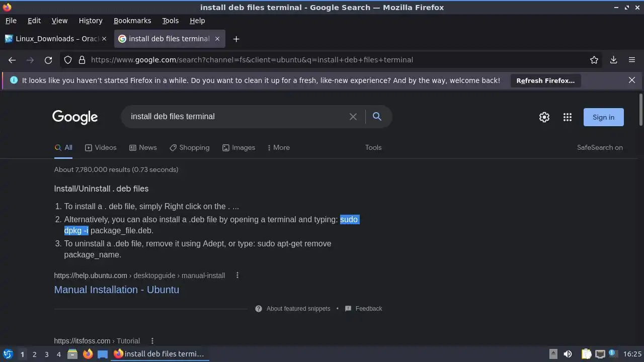The width and height of the screenshot is (644, 362).
Task: Close the install deb files terminal tab
Action: coord(217,39)
